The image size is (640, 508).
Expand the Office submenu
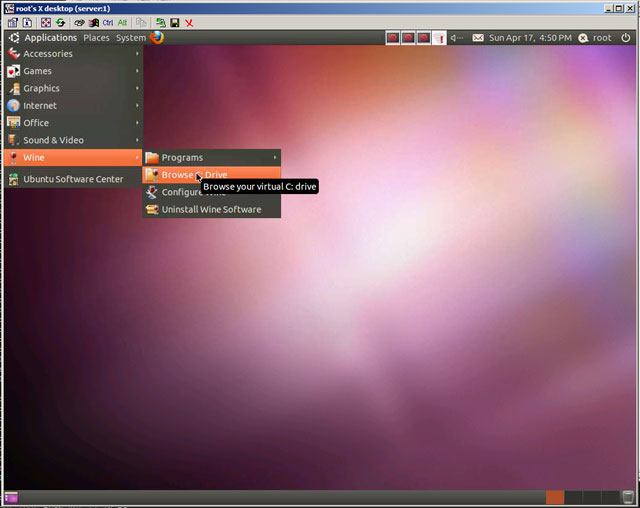73,123
